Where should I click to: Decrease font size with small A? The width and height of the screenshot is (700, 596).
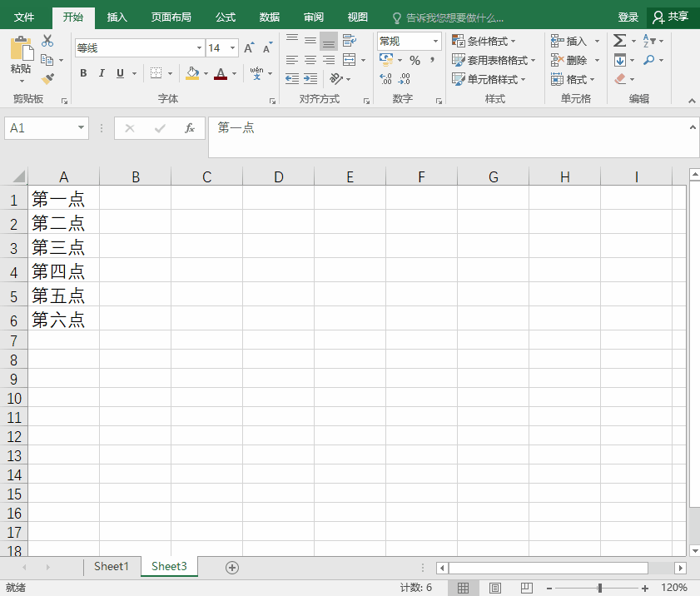267,47
